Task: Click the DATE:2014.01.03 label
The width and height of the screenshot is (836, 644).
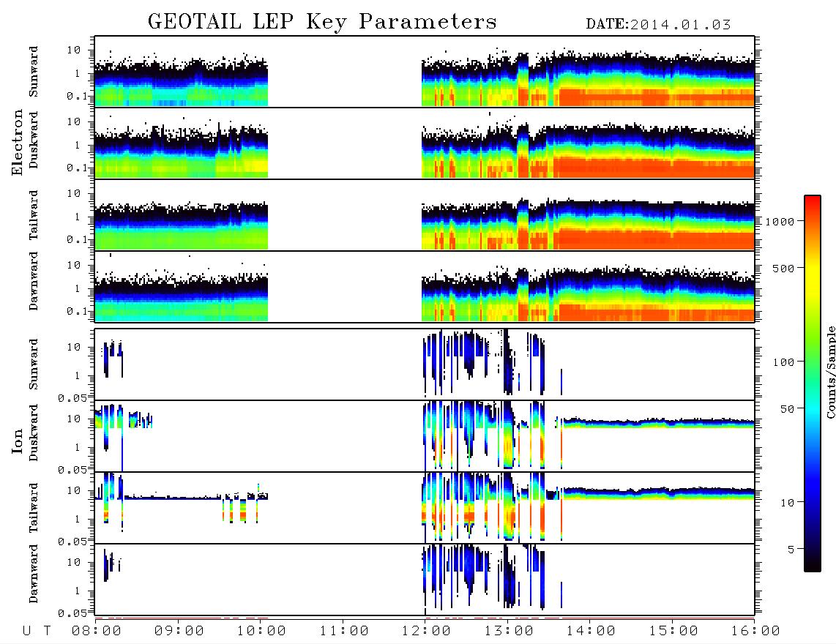Action: click(x=658, y=25)
